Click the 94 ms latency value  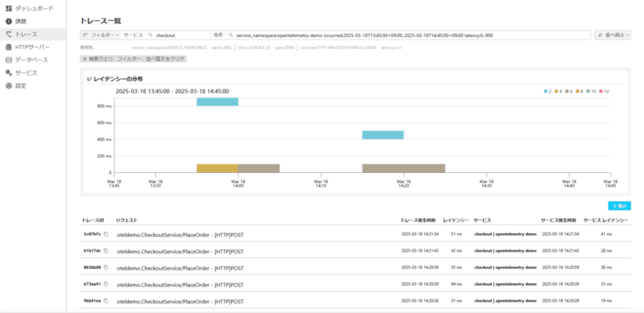[456, 284]
